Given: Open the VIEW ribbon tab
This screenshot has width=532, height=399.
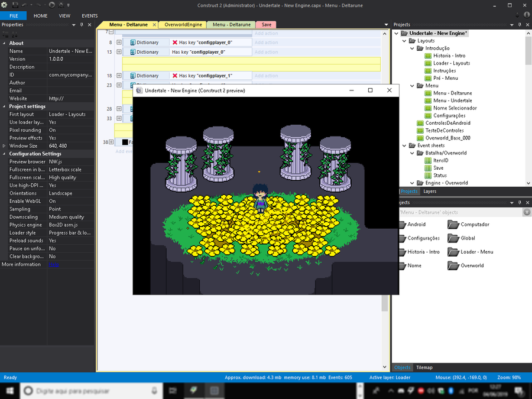Looking at the screenshot, I should pos(64,15).
